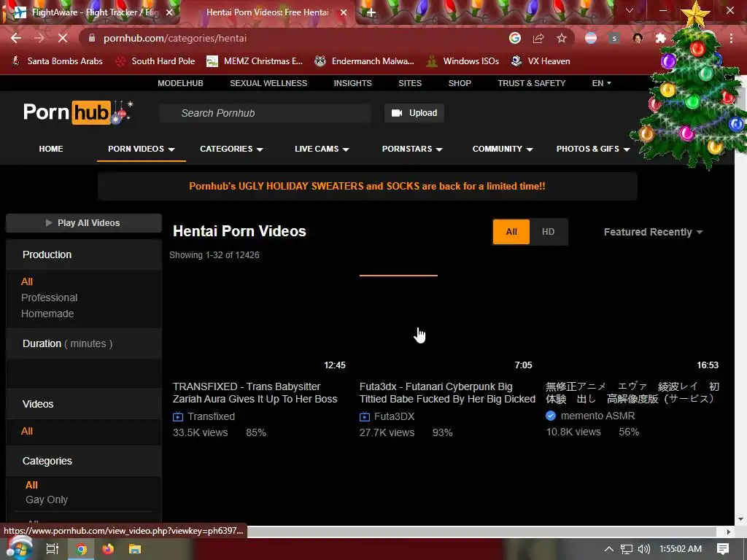Image resolution: width=747 pixels, height=560 pixels.
Task: Bookmark this page with the star icon
Action: [x=562, y=38]
